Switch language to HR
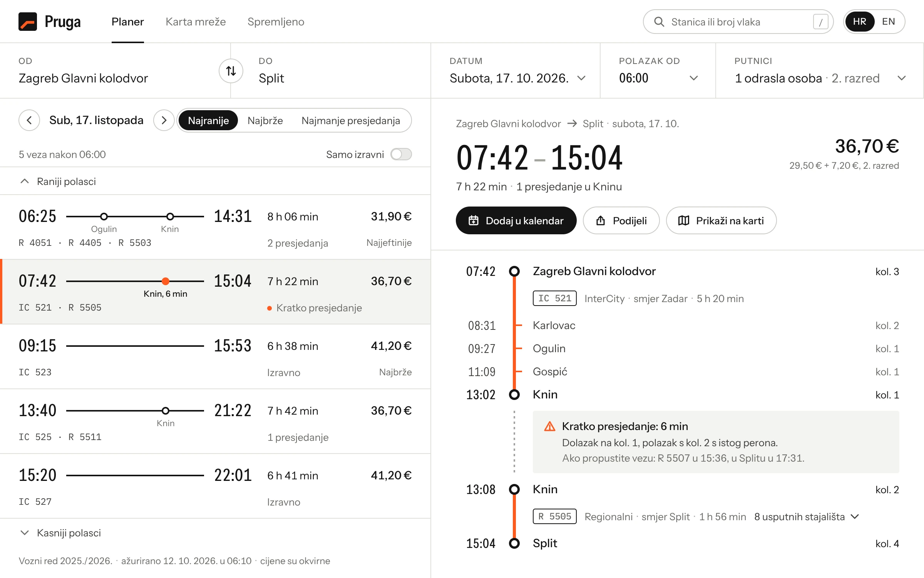Image resolution: width=924 pixels, height=578 pixels. (859, 22)
